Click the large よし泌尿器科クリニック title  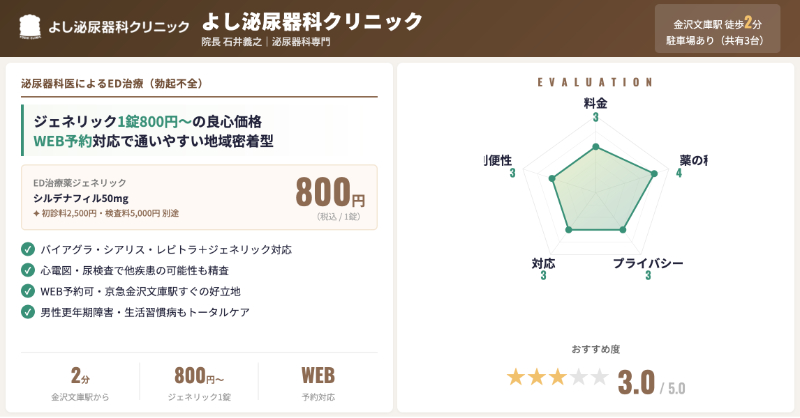[x=312, y=21]
